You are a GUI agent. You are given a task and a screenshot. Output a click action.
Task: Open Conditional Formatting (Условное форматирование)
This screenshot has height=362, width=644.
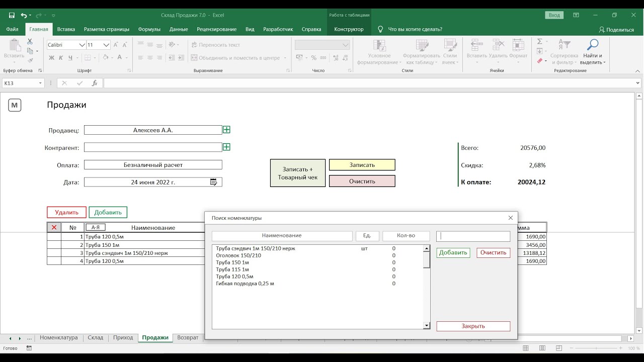click(x=379, y=52)
